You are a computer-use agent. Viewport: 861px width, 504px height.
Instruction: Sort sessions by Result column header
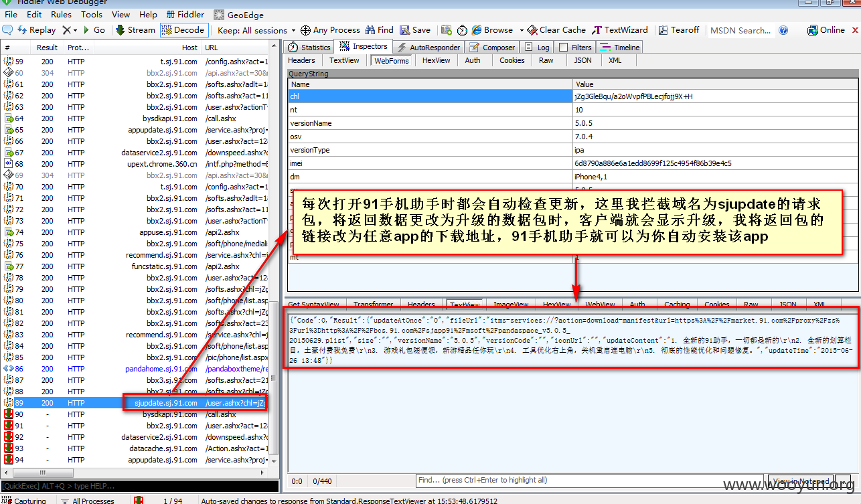[x=47, y=48]
